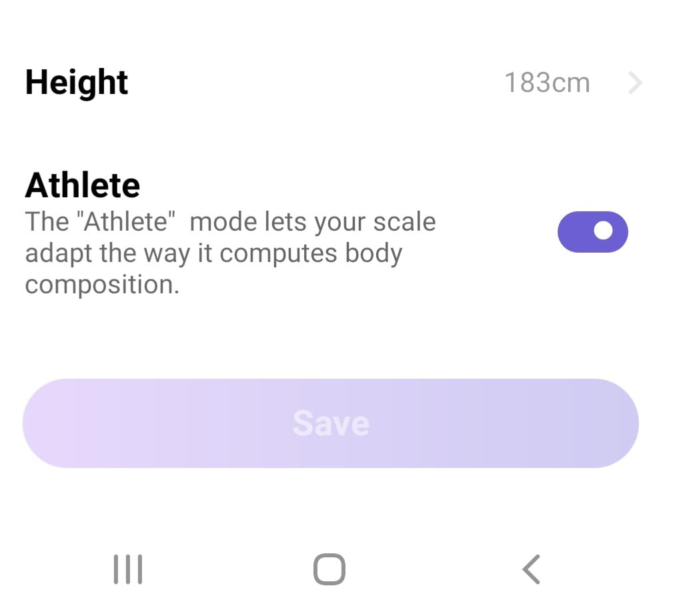Tap the Athlete mode description text

[x=231, y=253]
